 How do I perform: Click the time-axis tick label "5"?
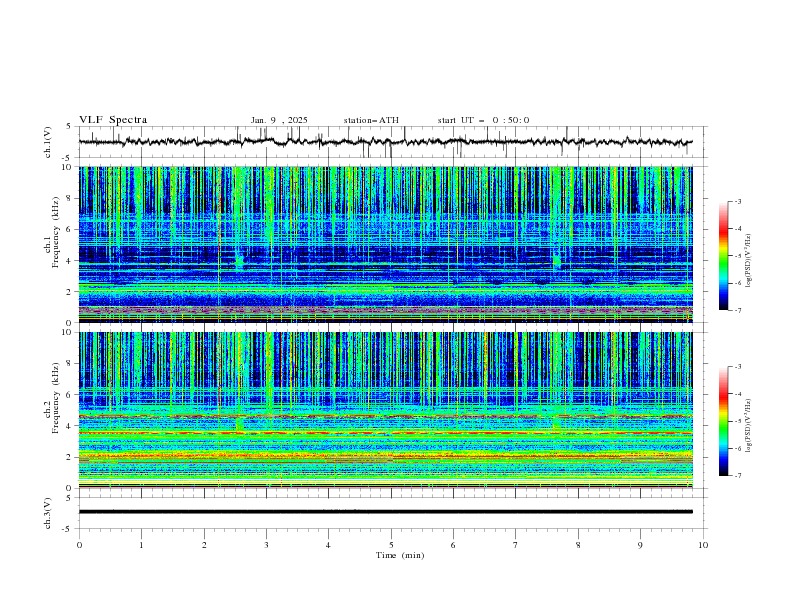click(391, 545)
